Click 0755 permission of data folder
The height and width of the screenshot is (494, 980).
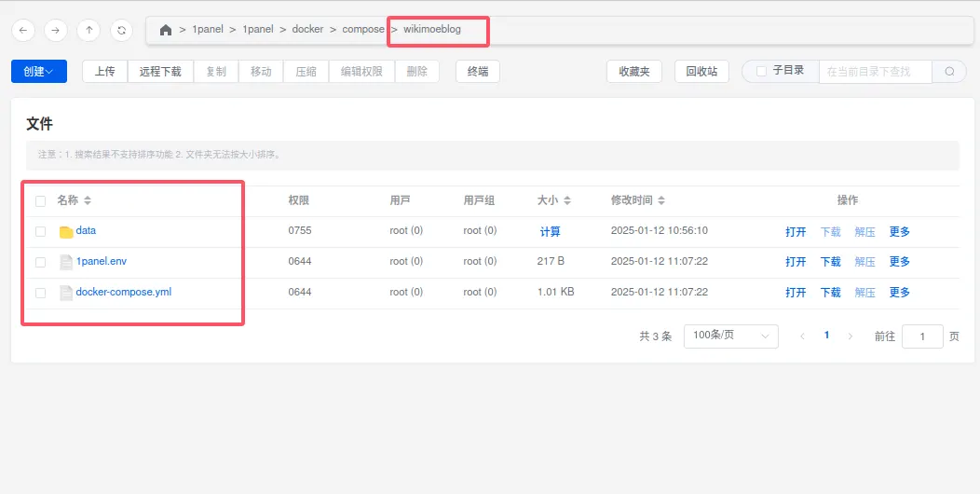pos(300,231)
